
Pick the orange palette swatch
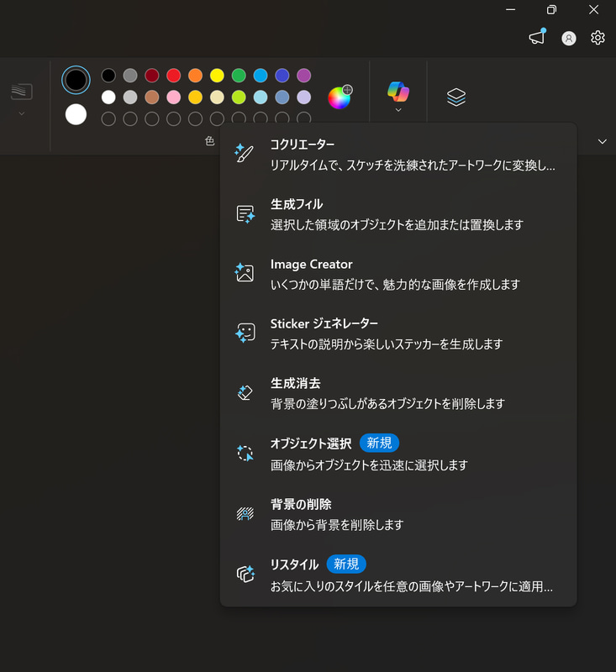[x=196, y=76]
